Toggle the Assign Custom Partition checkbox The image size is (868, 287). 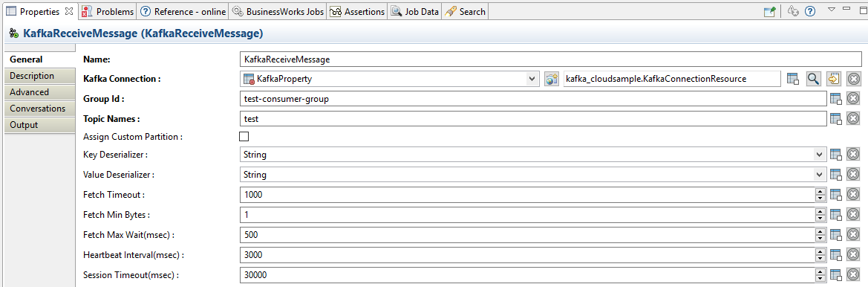click(244, 136)
